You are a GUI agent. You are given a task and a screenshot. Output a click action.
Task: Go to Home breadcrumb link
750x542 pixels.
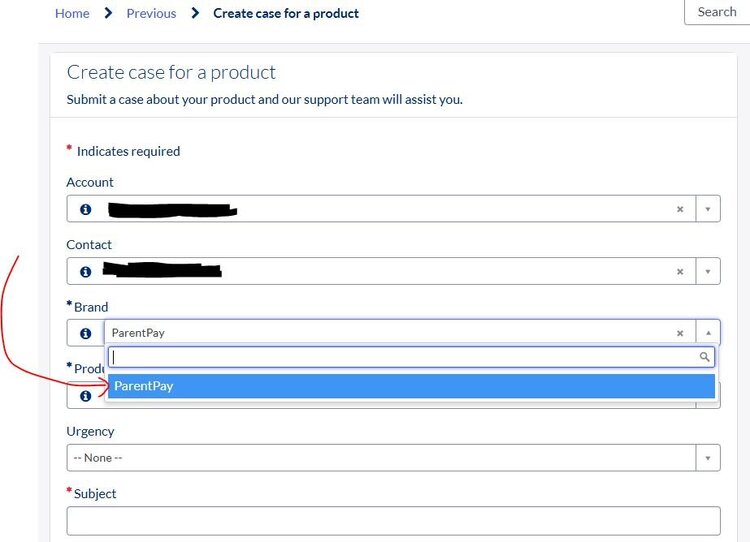coord(72,13)
